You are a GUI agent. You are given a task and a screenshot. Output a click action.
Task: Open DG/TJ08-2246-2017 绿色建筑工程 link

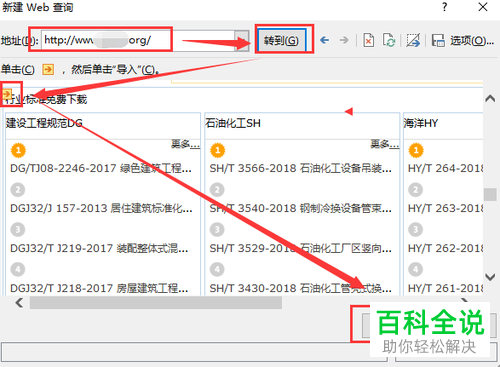pyautogui.click(x=101, y=168)
